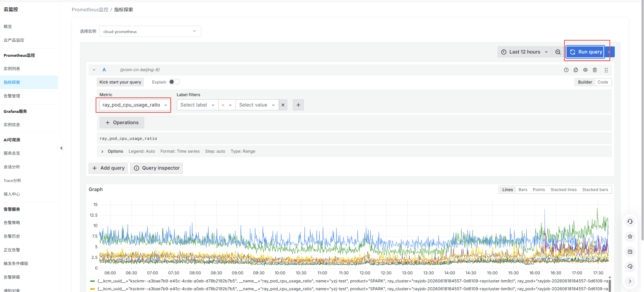Open the Query inspector

point(156,168)
